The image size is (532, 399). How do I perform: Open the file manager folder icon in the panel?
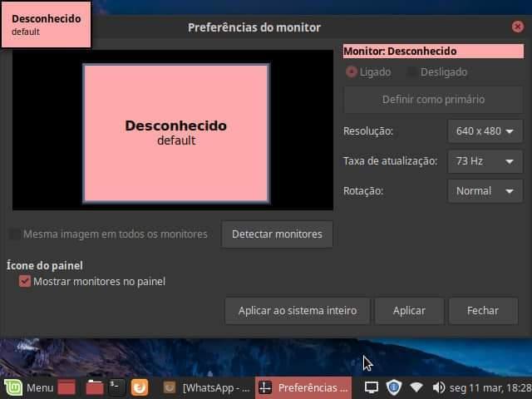click(95, 387)
